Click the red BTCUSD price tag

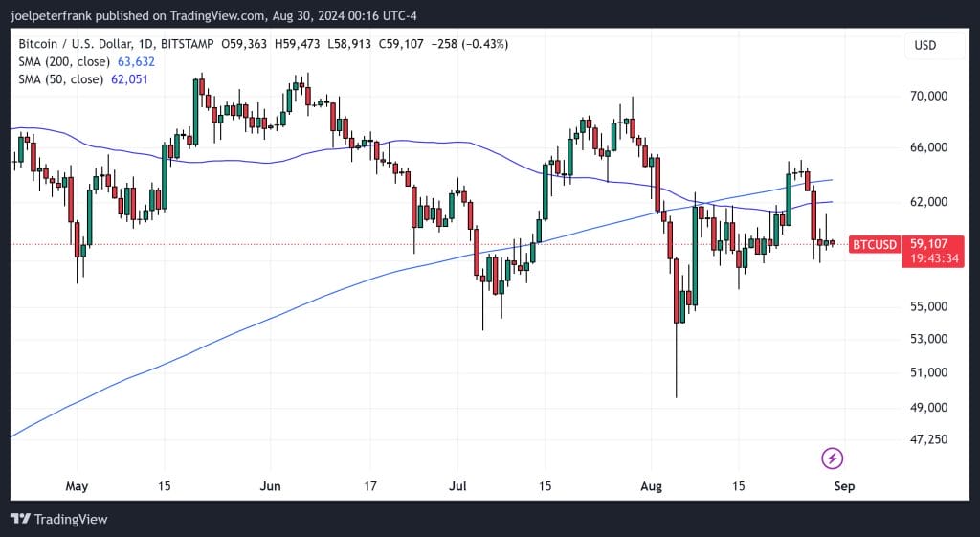pos(873,244)
